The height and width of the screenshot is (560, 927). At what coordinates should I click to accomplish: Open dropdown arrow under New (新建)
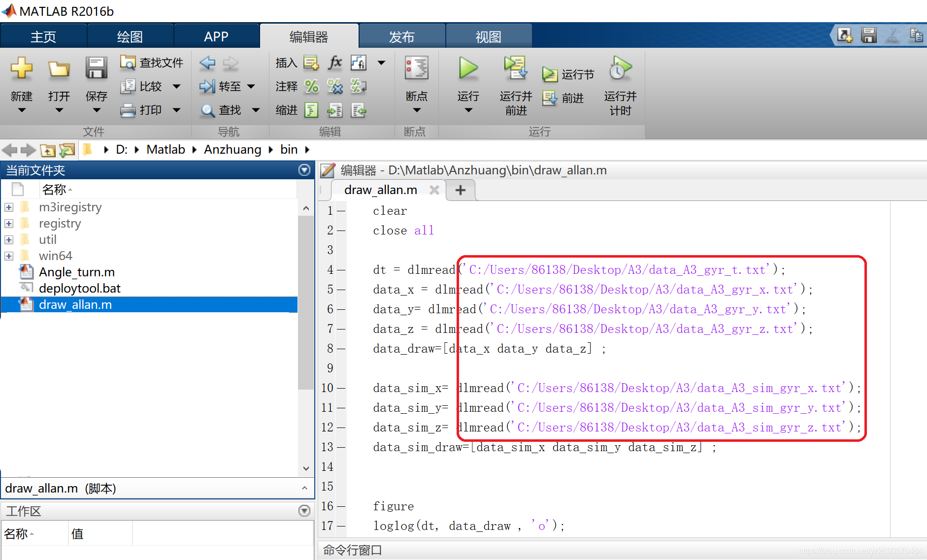(22, 110)
